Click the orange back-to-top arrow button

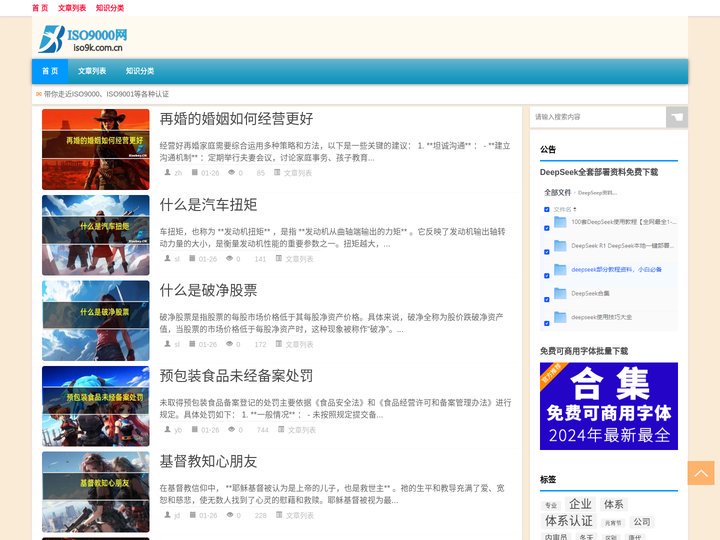pos(701,473)
